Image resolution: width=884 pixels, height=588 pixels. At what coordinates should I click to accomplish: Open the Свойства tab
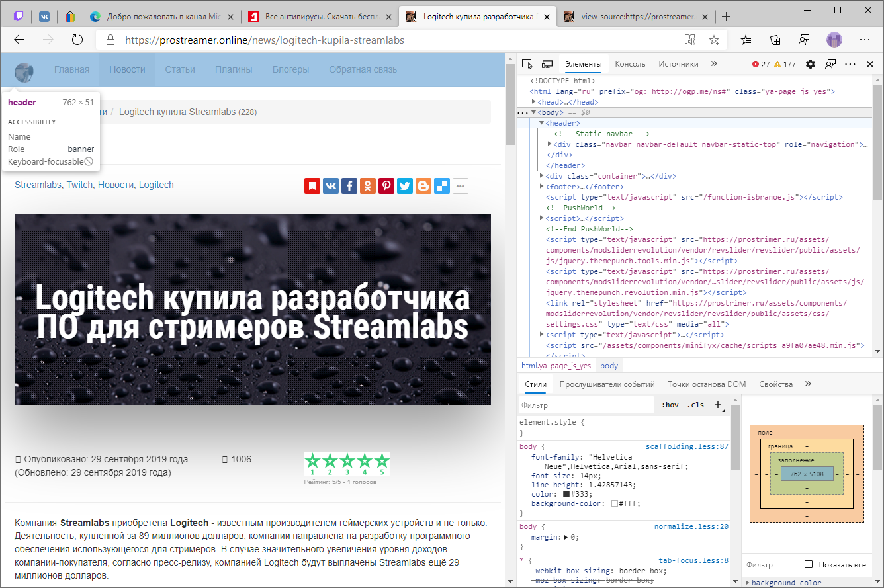tap(775, 384)
